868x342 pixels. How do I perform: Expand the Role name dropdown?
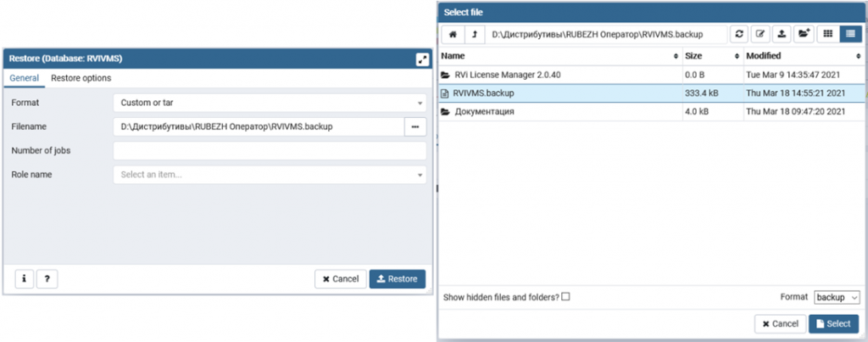[270, 175]
